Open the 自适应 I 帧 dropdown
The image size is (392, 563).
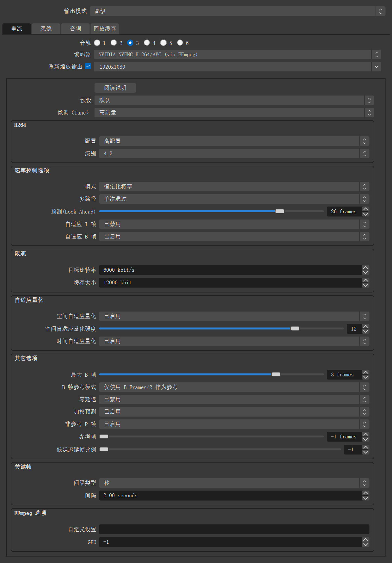234,224
